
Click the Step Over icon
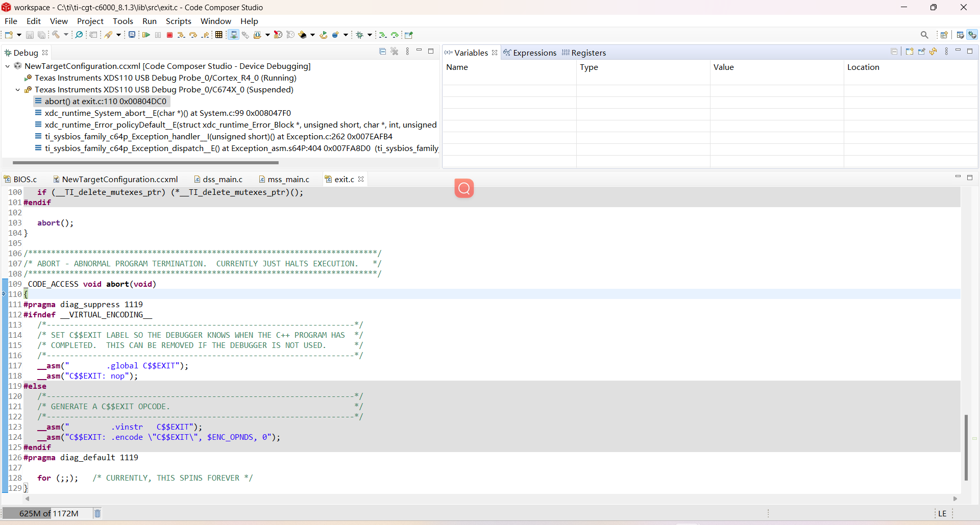(193, 35)
